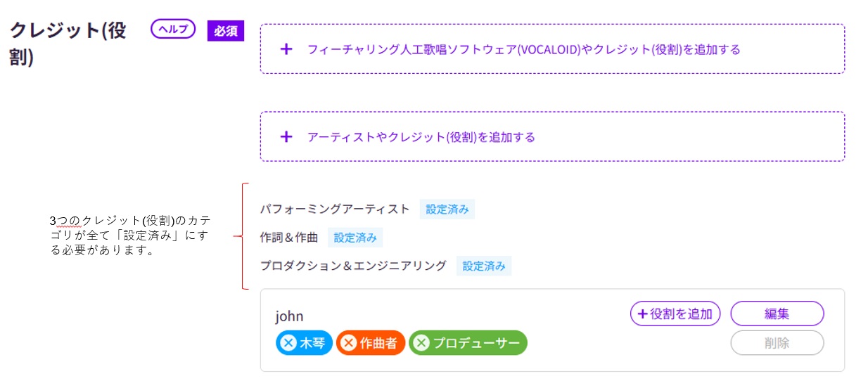Click the purple 必須 badge
Screen dimensions: 868x381
click(x=225, y=32)
